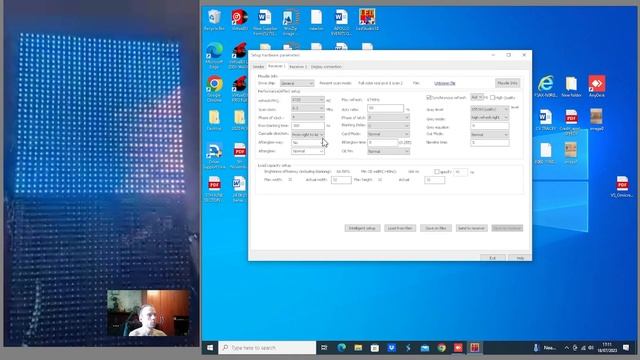Image resolution: width=640 pixels, height=360 pixels.
Task: Open the Card Mode dropdown
Action: 388,134
